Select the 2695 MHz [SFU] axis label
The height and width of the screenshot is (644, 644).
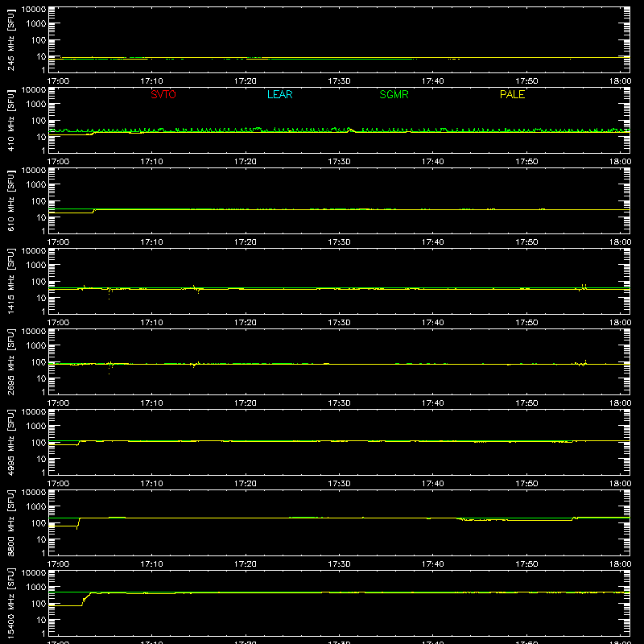[x=11, y=361]
